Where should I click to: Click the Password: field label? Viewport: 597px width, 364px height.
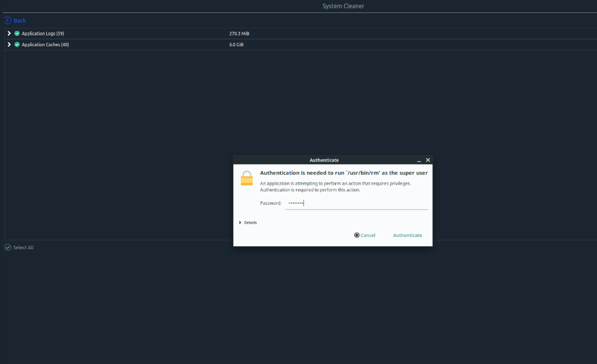(271, 203)
